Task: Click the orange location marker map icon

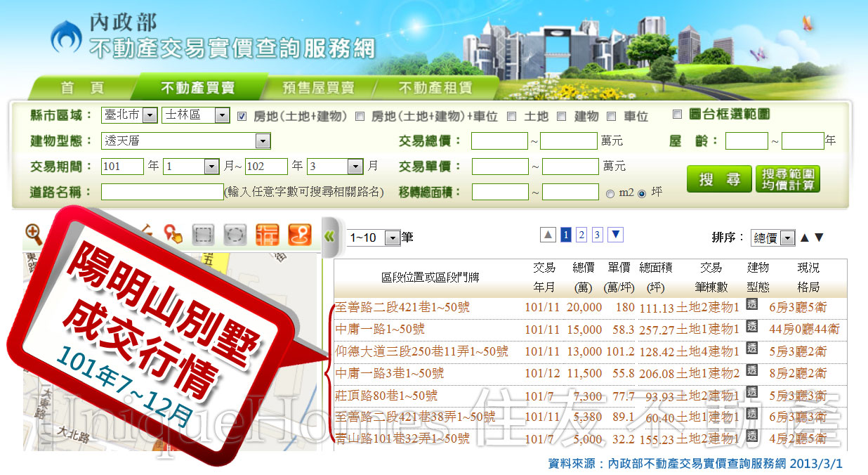Action: click(300, 235)
